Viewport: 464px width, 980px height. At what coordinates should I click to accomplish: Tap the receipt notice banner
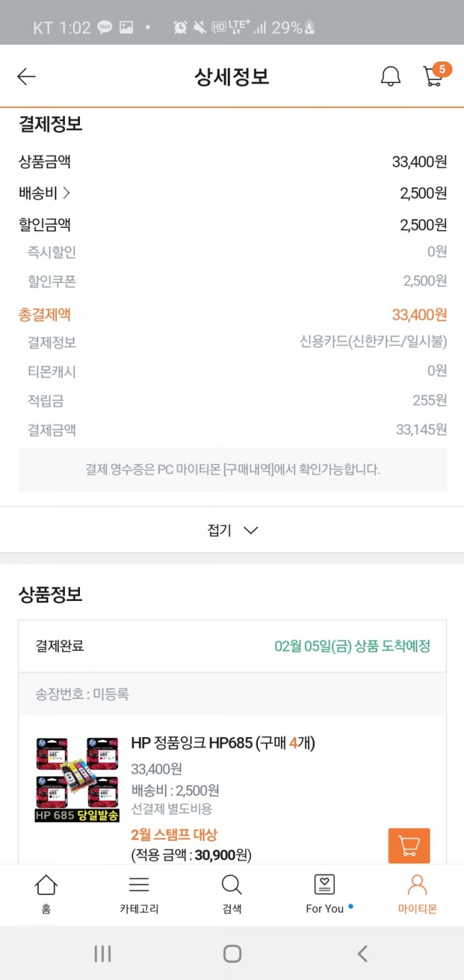click(232, 470)
